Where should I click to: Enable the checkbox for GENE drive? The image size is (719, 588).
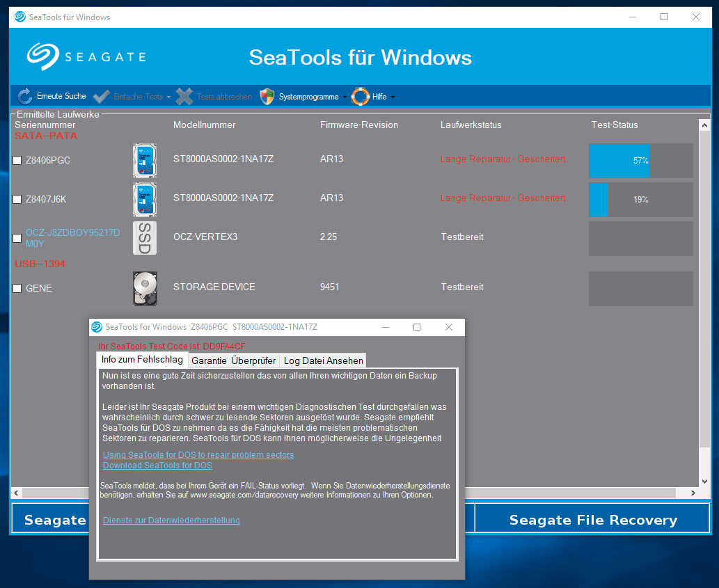coord(17,288)
